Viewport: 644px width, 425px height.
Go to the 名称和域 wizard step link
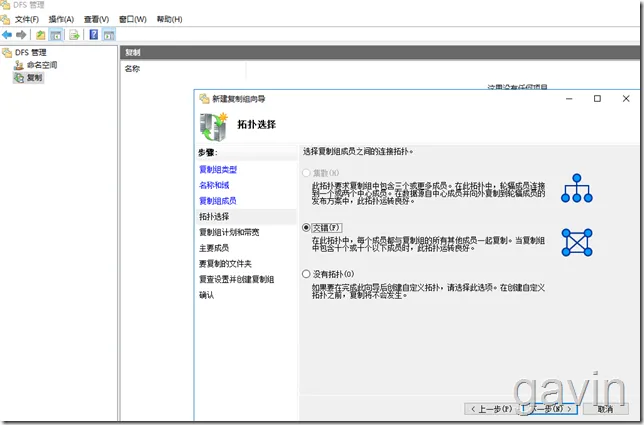pos(214,185)
